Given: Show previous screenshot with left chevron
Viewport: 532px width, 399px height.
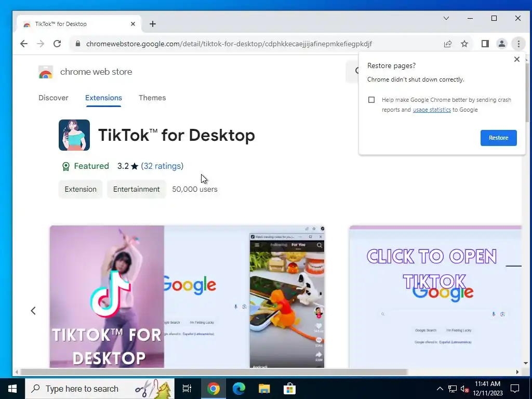Looking at the screenshot, I should click(x=33, y=311).
